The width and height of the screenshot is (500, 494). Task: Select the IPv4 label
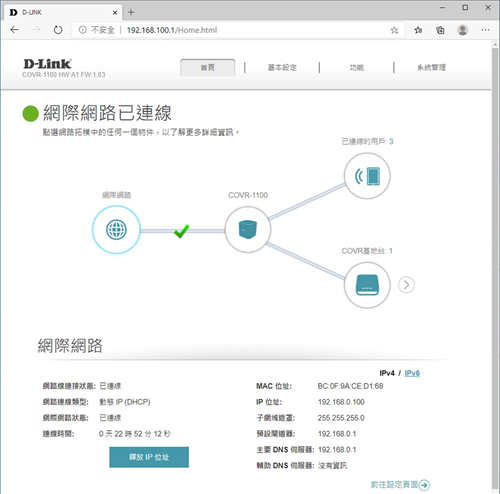click(x=387, y=373)
